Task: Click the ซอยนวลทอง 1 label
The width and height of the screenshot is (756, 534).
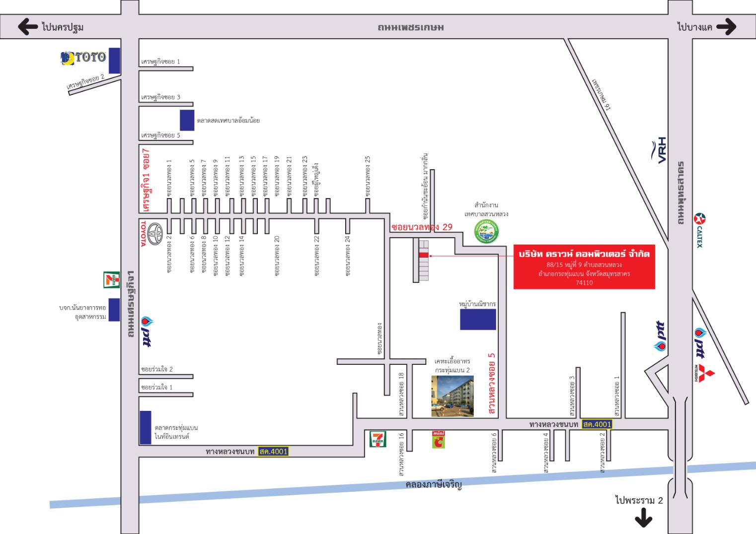Action: (x=169, y=178)
